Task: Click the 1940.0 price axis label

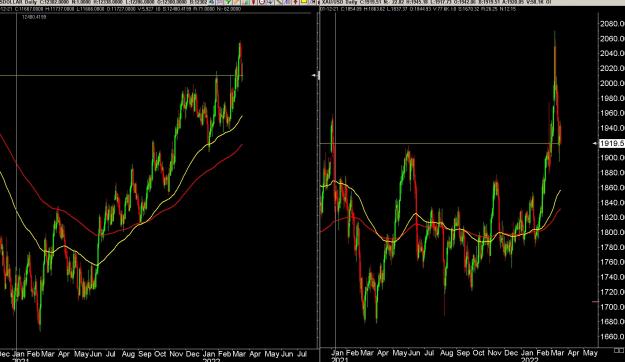Action: 612,128
